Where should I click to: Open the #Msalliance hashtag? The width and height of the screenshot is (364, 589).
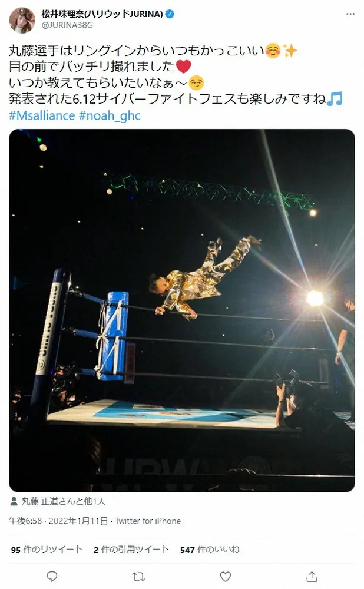pos(42,115)
